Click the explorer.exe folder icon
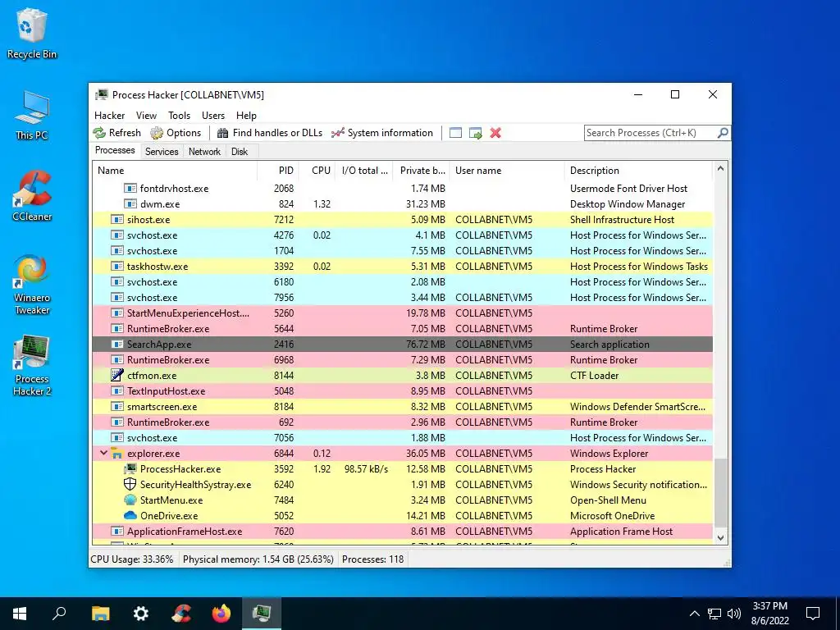The height and width of the screenshot is (630, 840). pyautogui.click(x=116, y=453)
